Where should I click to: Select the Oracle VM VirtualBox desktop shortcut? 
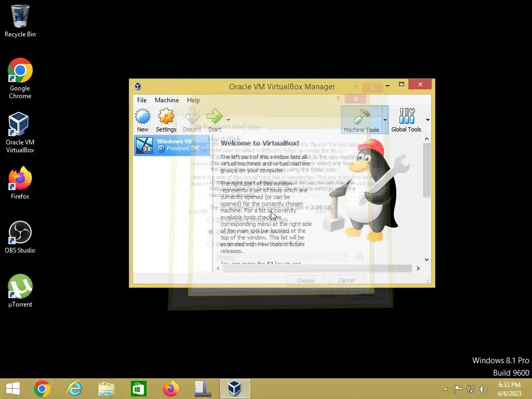point(20,132)
